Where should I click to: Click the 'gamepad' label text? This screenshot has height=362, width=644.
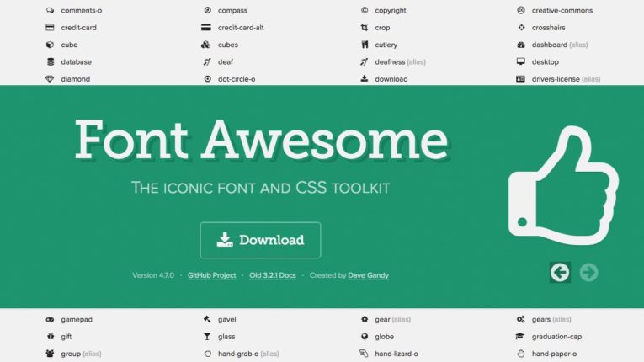[77, 320]
